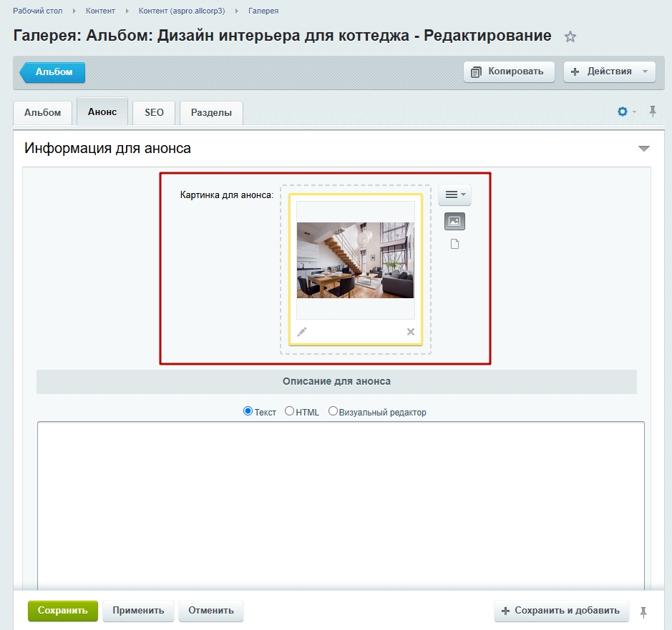
Task: Click the Описание для анонса heading
Action: pos(336,381)
